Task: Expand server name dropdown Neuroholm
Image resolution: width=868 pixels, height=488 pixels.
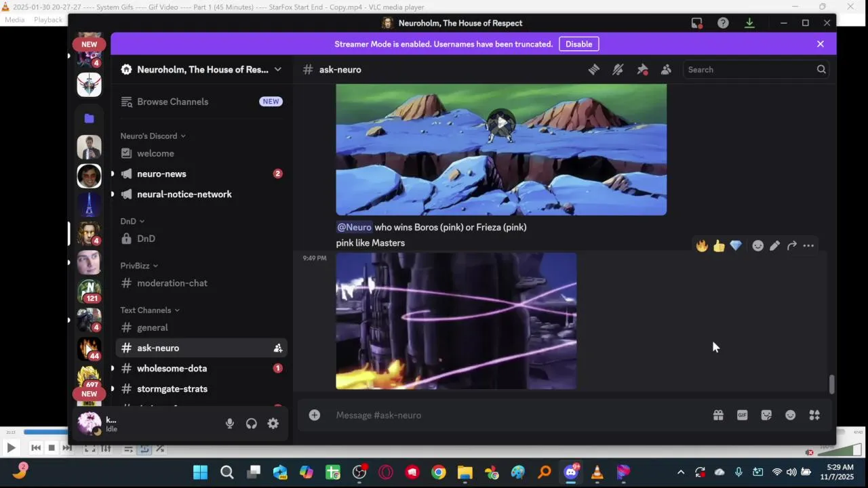Action: point(277,69)
